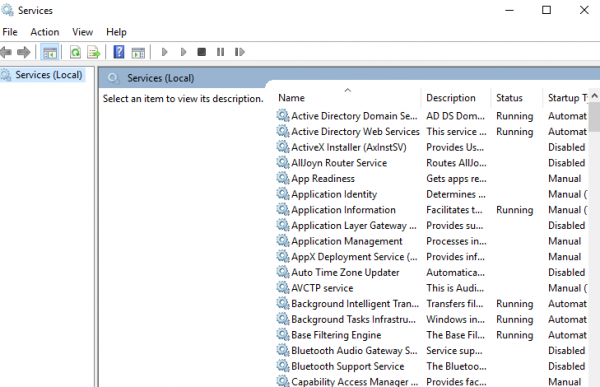The image size is (600, 387).
Task: Select Capability Access Manager service name
Action: click(x=355, y=382)
